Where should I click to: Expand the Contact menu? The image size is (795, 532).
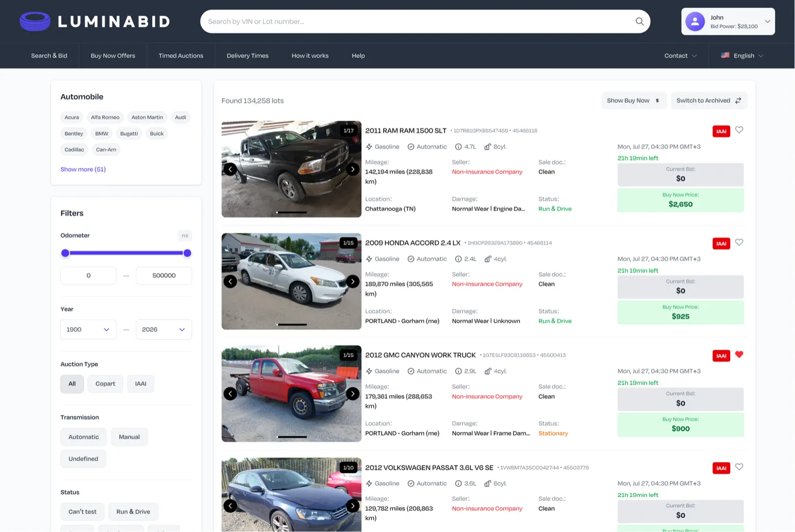point(680,56)
